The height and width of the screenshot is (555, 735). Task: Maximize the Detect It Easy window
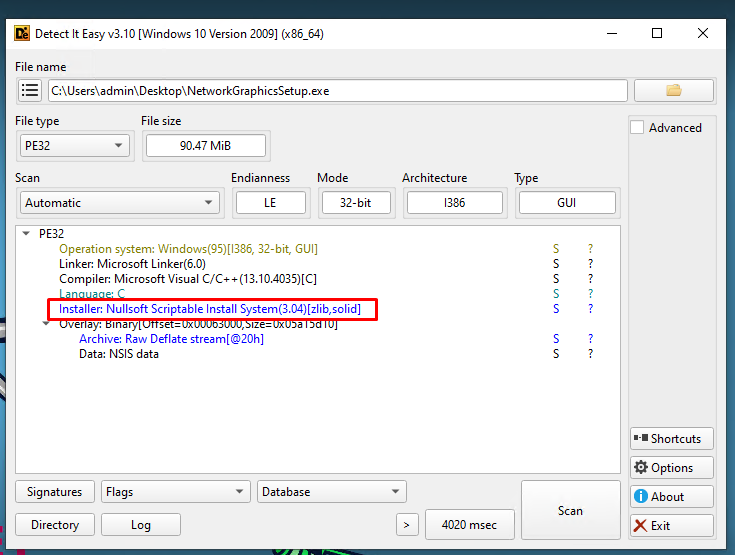pos(657,34)
